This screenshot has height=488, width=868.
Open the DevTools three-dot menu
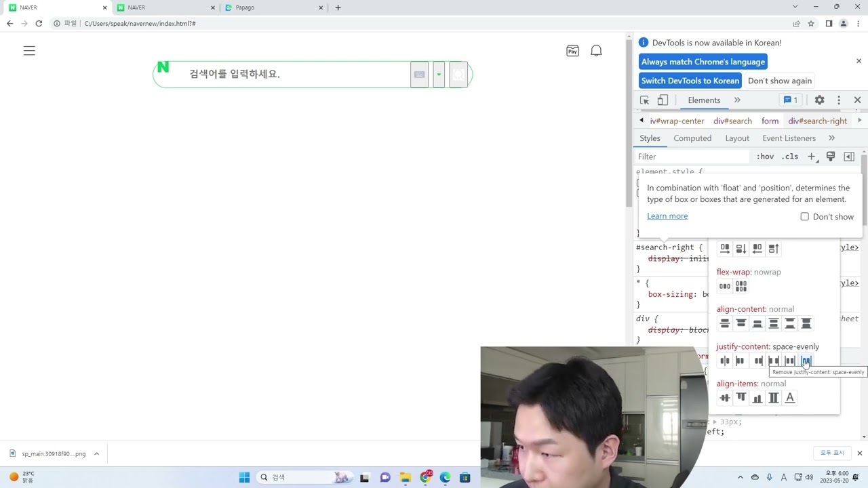coord(839,100)
